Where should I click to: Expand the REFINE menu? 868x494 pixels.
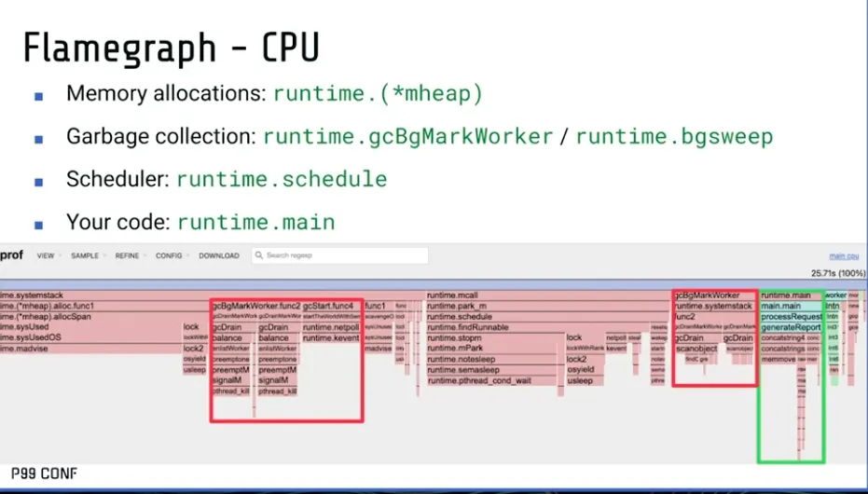pyautogui.click(x=128, y=255)
